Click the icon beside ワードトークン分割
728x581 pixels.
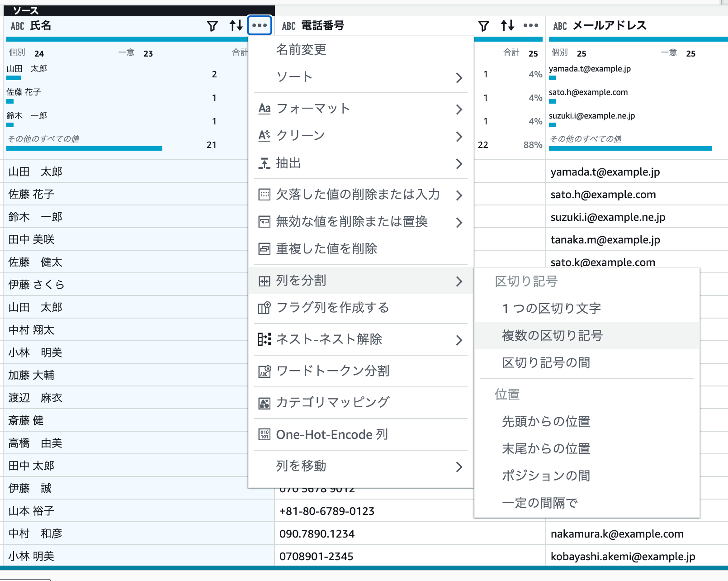pyautogui.click(x=264, y=371)
